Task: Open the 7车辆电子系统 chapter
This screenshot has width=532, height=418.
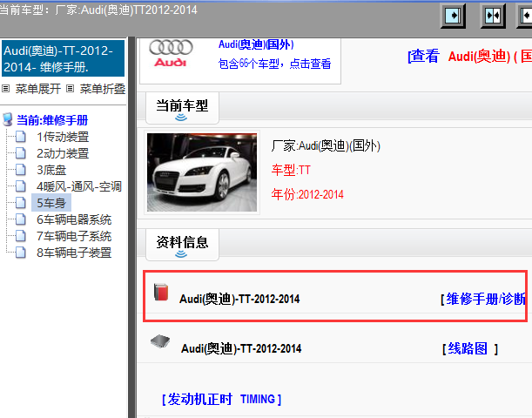Action: (74, 236)
